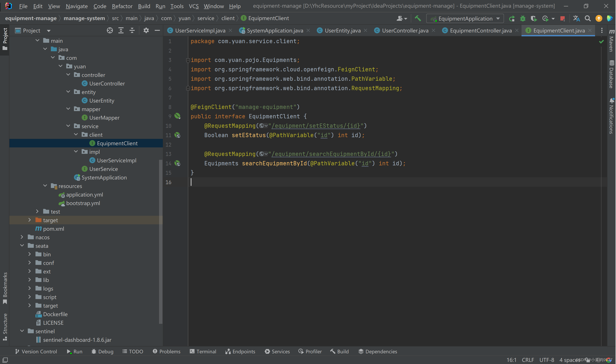Open the Build menu
This screenshot has height=364, width=616.
143,6
